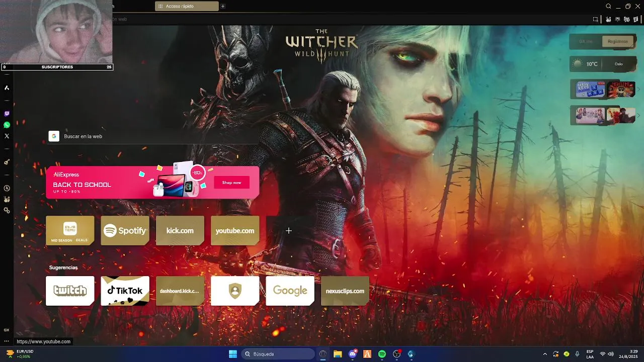Open the sidebar three-dots menu

(7, 341)
